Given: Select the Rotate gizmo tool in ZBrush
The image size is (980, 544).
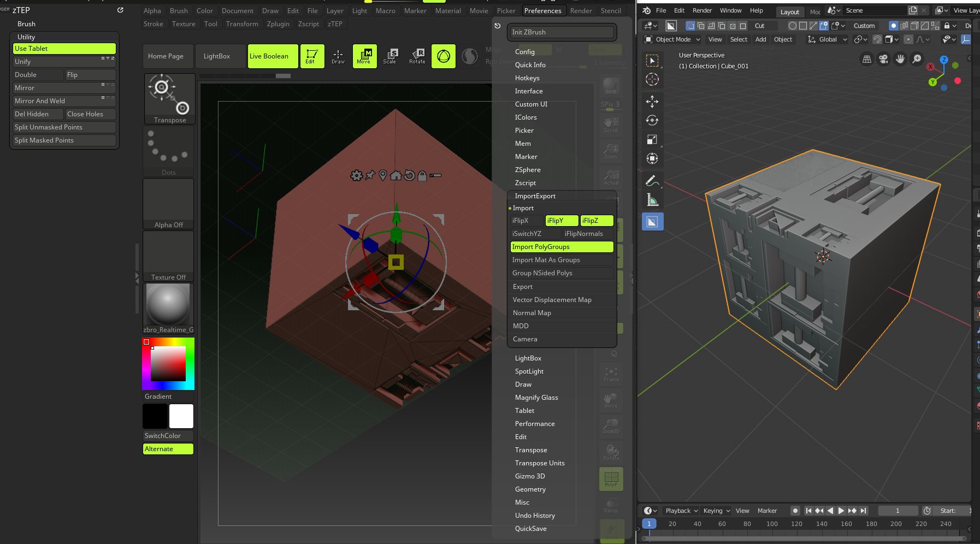Looking at the screenshot, I should pyautogui.click(x=417, y=56).
